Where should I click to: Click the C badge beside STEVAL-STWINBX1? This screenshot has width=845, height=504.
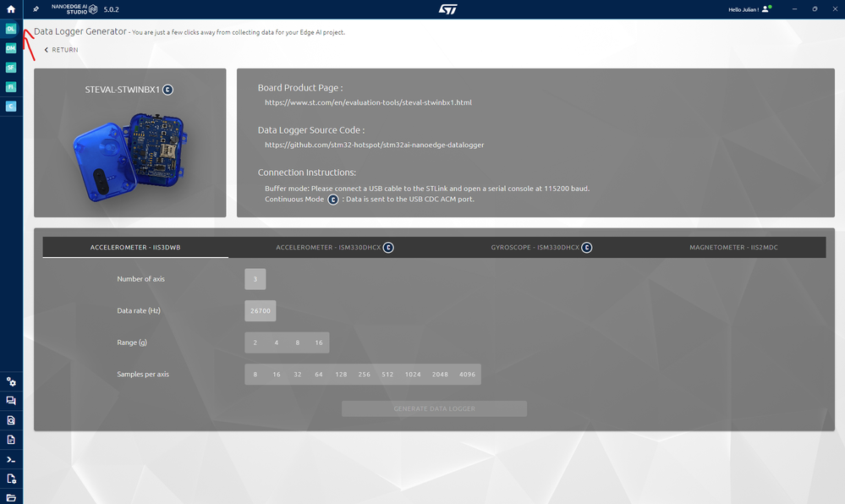[x=167, y=90]
